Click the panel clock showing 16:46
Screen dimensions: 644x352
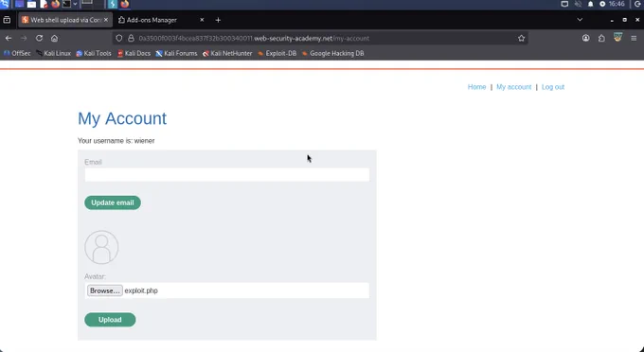coord(617,4)
